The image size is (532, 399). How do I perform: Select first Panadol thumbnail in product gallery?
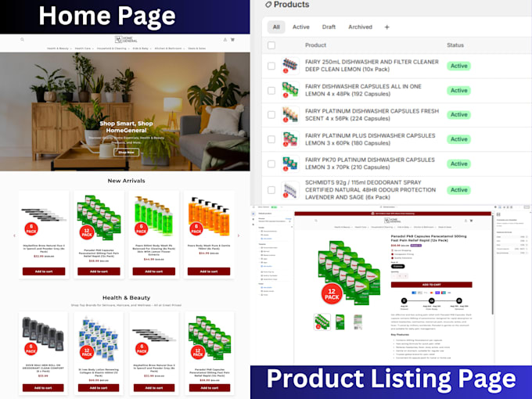point(322,322)
